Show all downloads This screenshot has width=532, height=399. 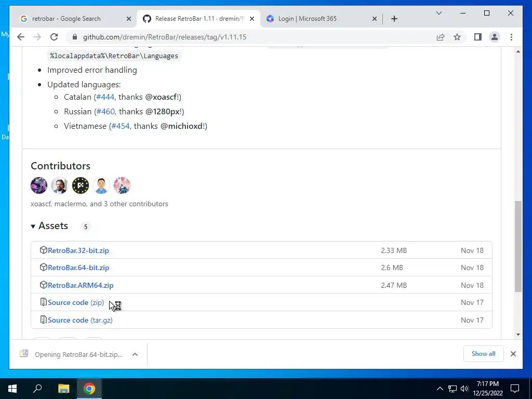(x=483, y=354)
